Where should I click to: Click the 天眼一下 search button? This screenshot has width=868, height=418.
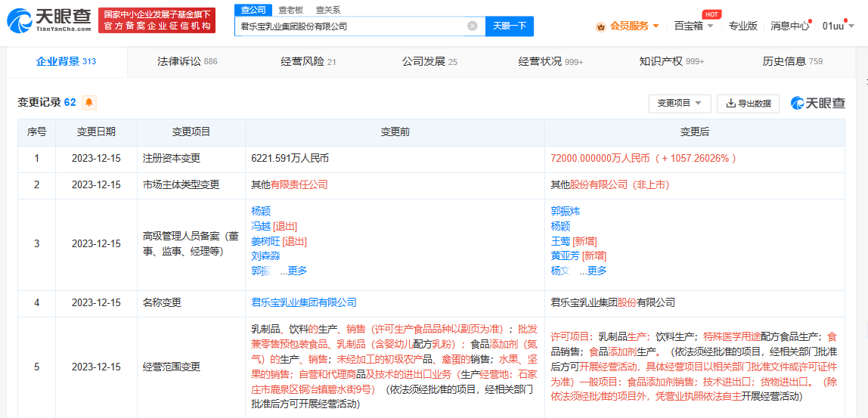tap(510, 26)
